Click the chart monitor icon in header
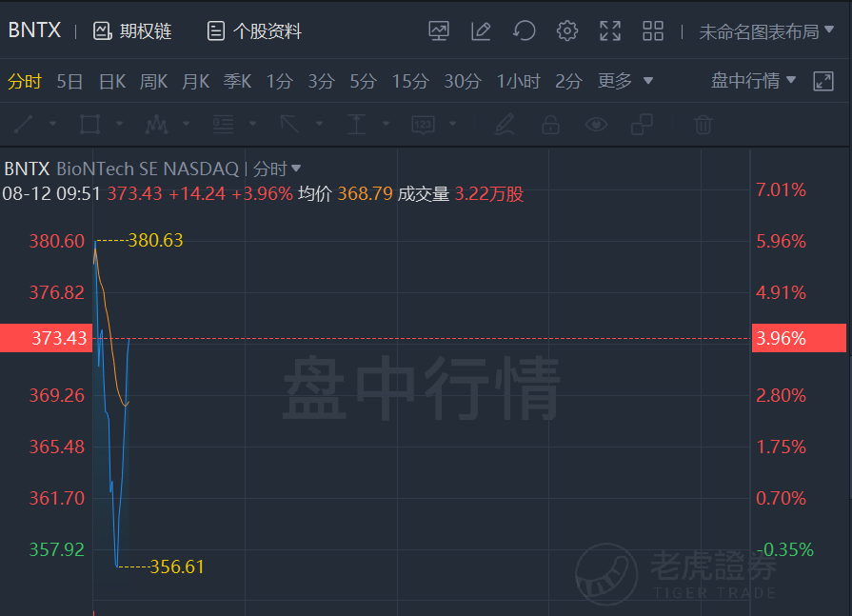 click(x=439, y=31)
